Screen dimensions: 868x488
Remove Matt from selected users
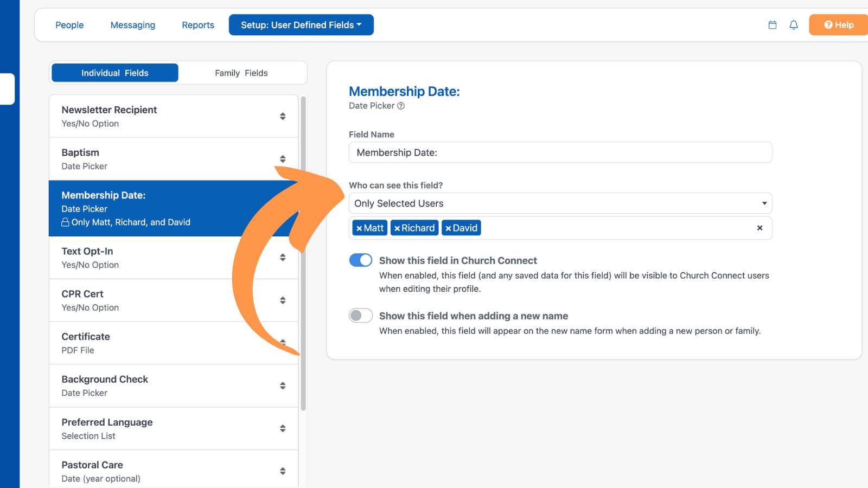click(x=359, y=228)
